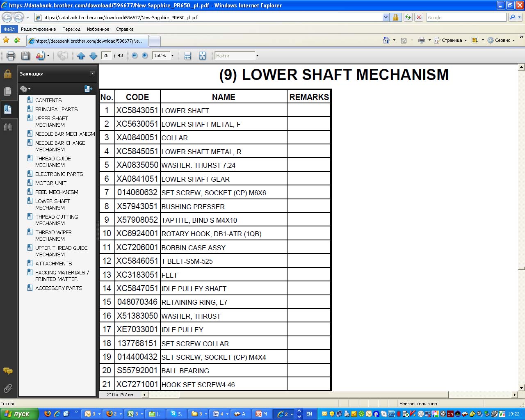Open the Файл menu
The width and height of the screenshot is (525, 420).
pyautogui.click(x=9, y=29)
